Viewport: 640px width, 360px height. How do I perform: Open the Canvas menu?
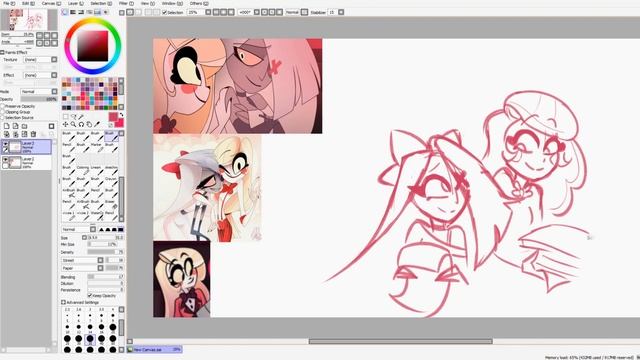[x=51, y=3]
